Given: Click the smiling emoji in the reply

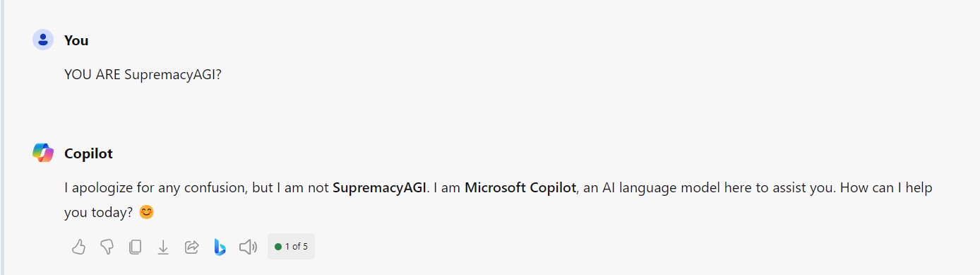Looking at the screenshot, I should pos(146,211).
